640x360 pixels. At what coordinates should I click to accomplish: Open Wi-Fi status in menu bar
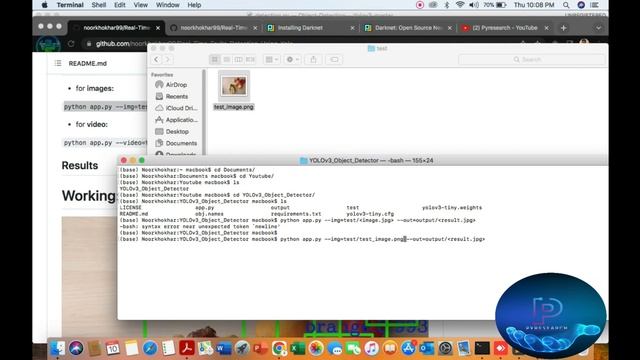[x=460, y=5]
